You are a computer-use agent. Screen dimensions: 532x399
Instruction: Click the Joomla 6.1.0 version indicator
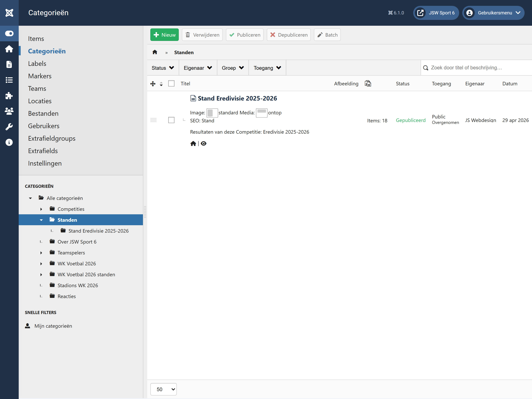(396, 13)
